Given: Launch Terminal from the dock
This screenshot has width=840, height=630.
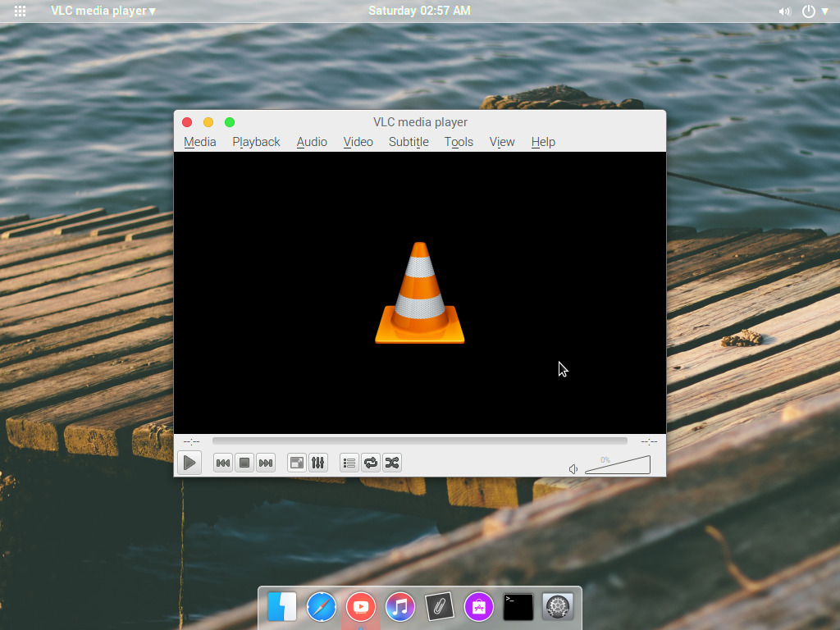Looking at the screenshot, I should tap(518, 607).
